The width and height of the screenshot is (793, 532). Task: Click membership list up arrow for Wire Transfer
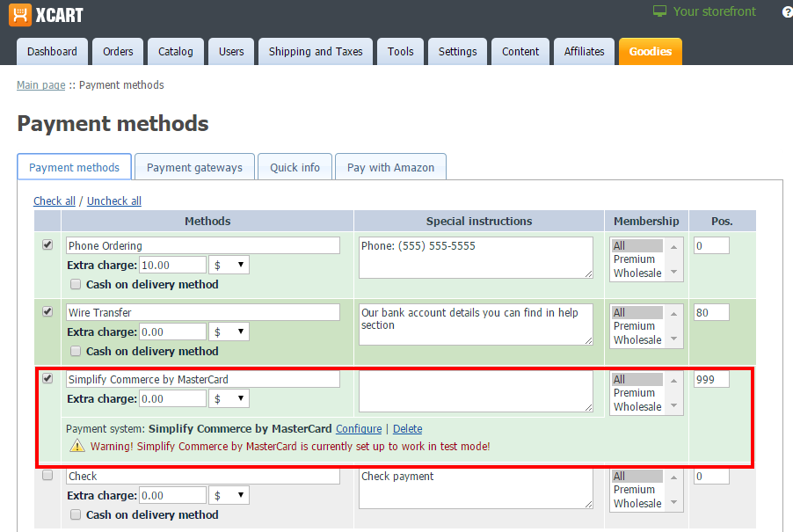(x=673, y=314)
